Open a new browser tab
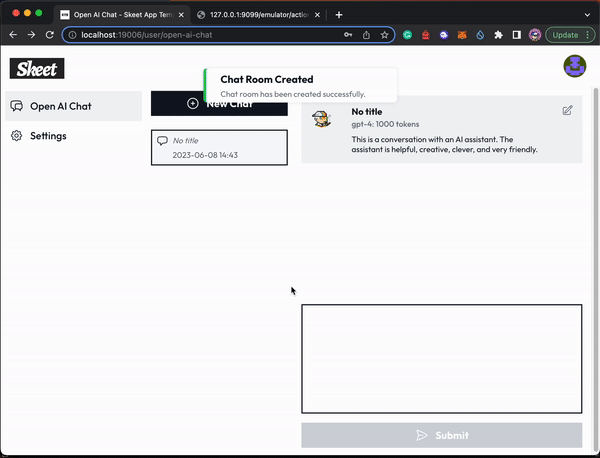The image size is (600, 458). pos(339,15)
